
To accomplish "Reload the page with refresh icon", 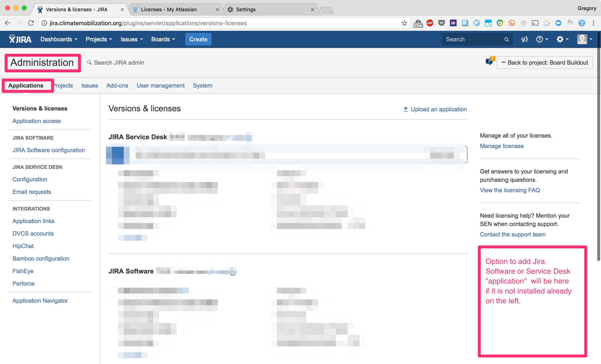I will point(31,23).
